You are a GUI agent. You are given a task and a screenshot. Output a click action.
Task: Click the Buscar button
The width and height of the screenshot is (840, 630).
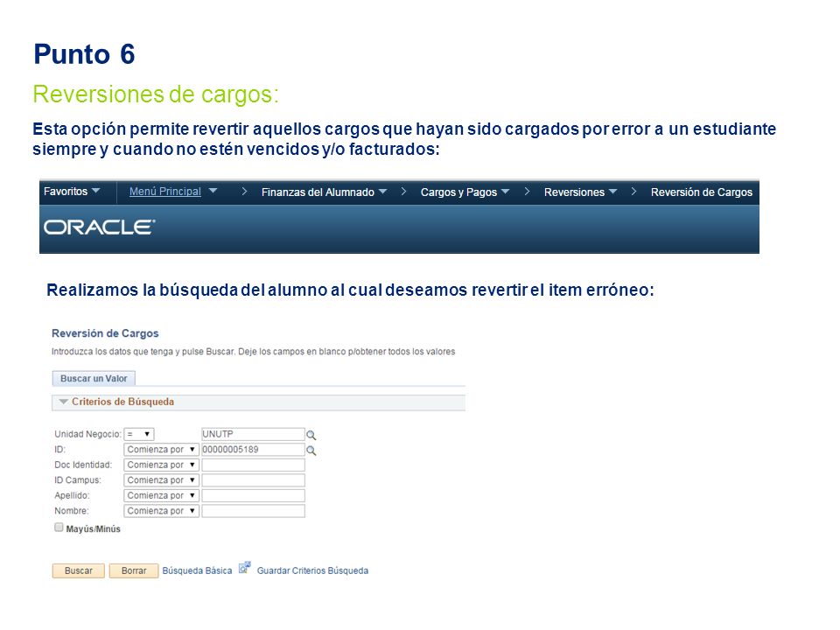tap(78, 570)
